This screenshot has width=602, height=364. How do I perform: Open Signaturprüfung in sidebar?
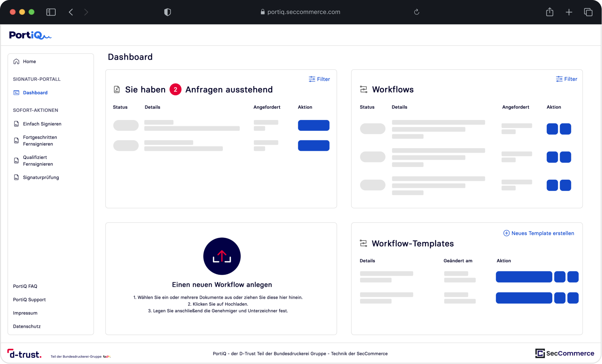click(41, 178)
